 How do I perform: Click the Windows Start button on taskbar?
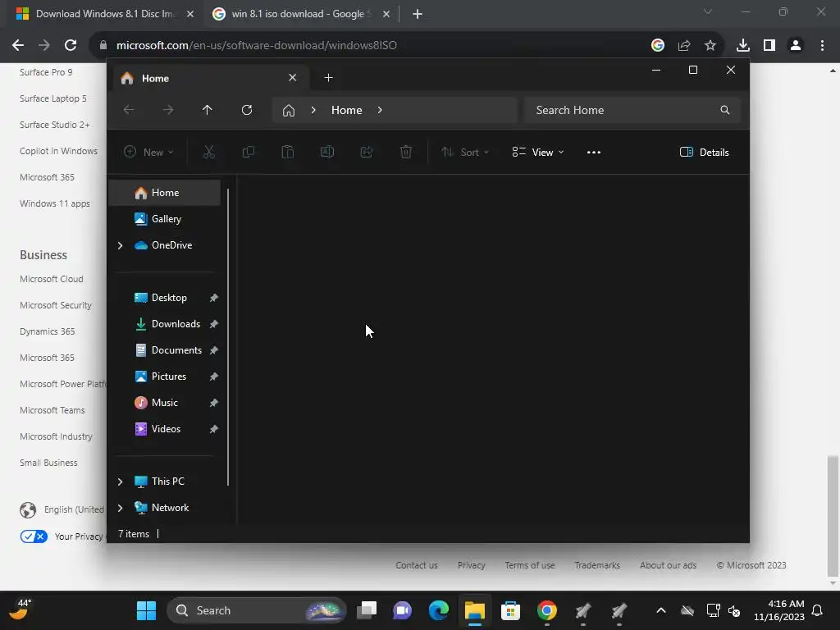[146, 610]
